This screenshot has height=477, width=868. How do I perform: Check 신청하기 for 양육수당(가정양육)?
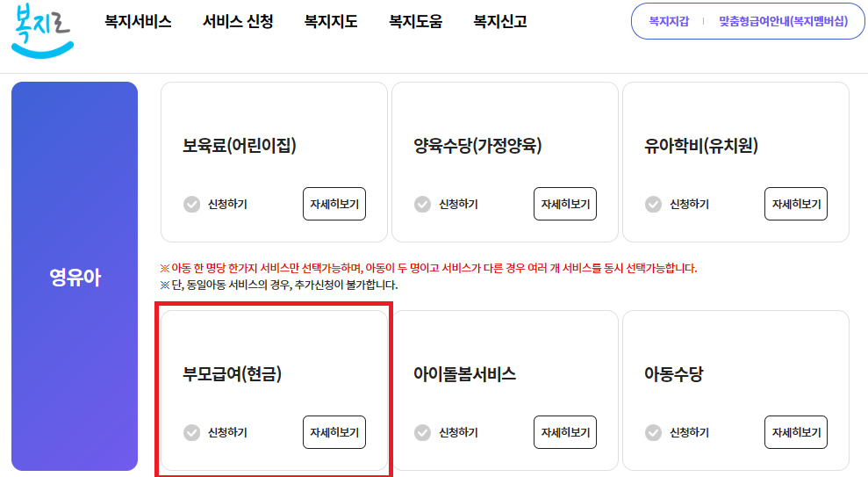(446, 204)
